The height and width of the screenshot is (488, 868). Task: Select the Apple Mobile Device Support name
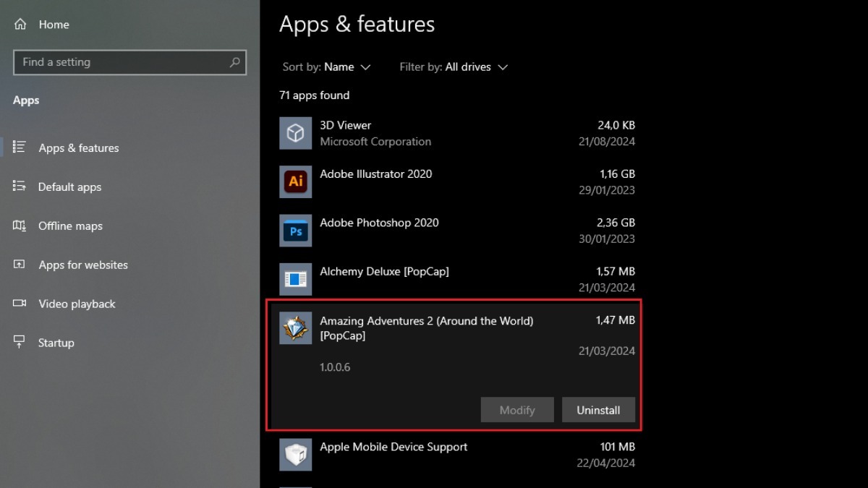[393, 447]
